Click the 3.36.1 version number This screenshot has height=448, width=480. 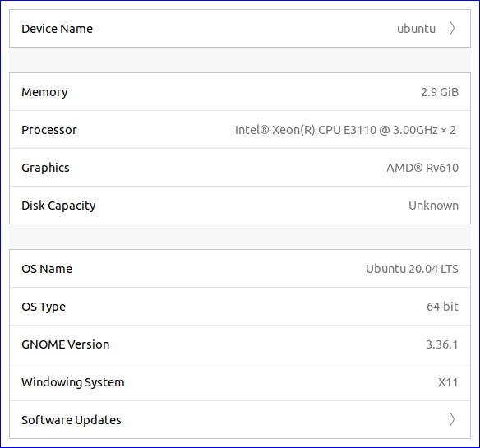tap(442, 344)
